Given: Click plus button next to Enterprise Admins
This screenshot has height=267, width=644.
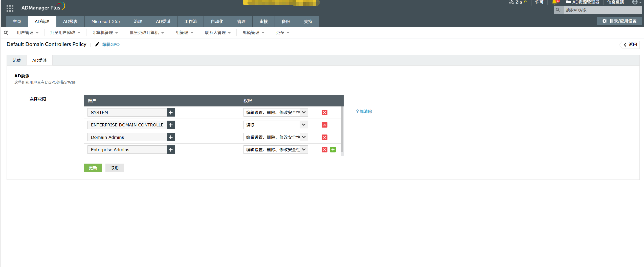Looking at the screenshot, I should tap(171, 150).
